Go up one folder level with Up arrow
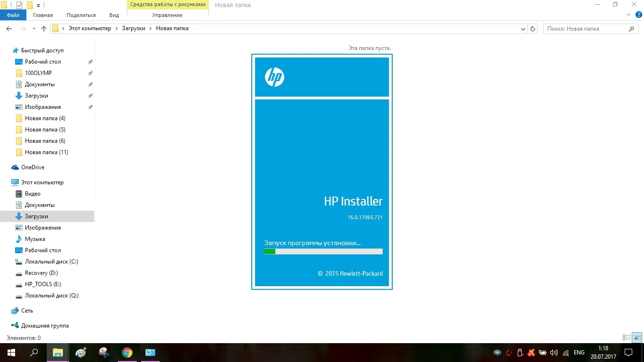Screen dimensions: 644x362 (44, 29)
